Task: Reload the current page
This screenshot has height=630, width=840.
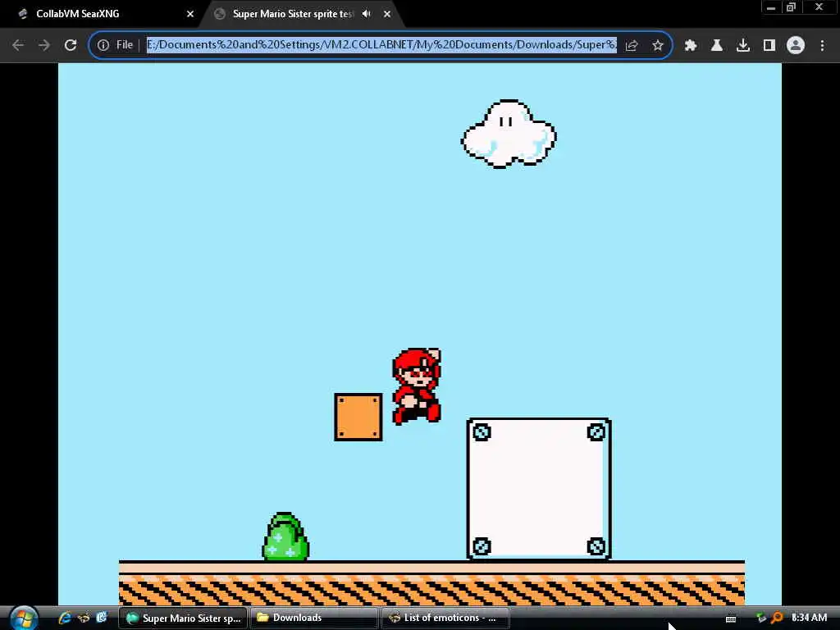Action: click(x=71, y=46)
